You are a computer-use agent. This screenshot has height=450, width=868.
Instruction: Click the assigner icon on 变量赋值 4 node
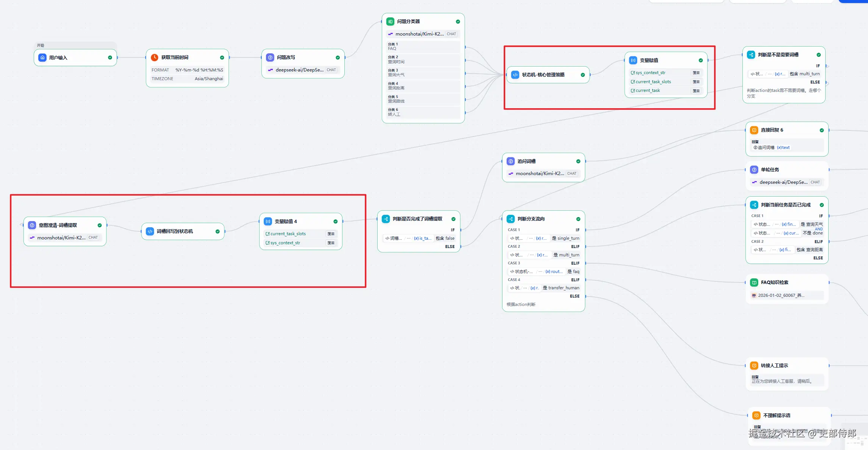[x=268, y=222]
